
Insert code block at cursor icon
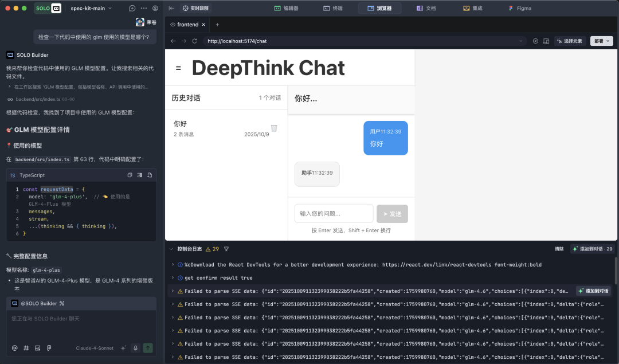[139, 175]
